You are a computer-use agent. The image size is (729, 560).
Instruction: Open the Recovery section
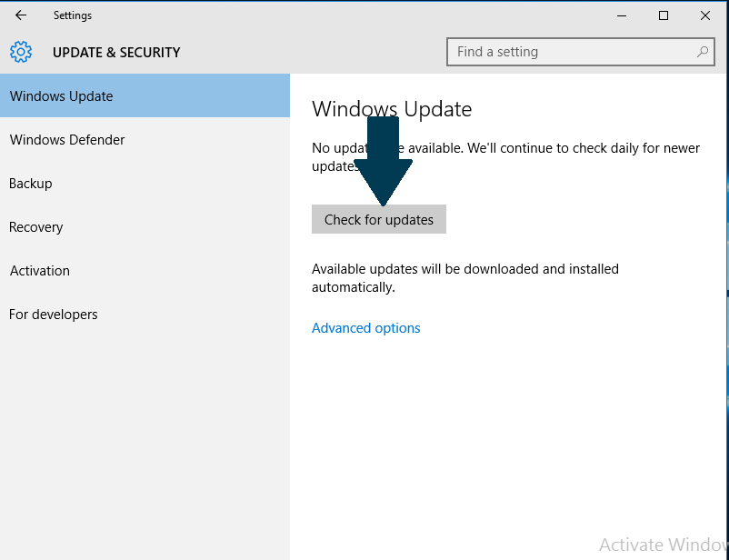point(145,227)
